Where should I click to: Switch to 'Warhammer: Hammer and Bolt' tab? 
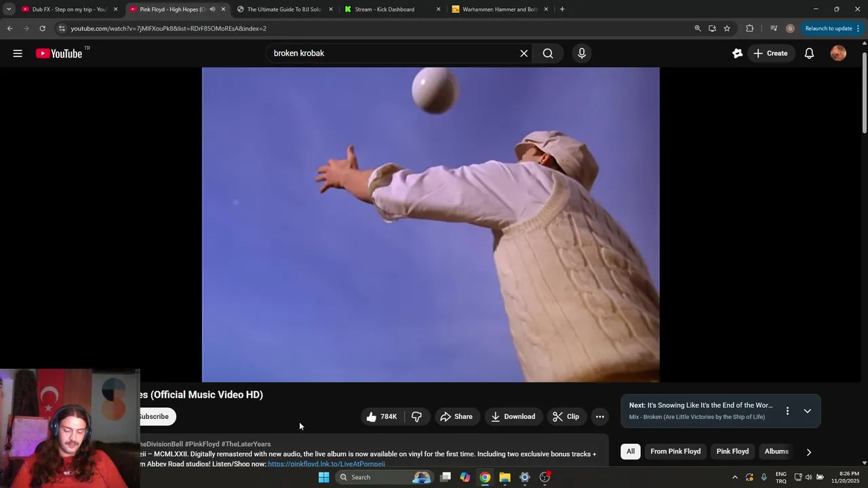[x=499, y=9]
